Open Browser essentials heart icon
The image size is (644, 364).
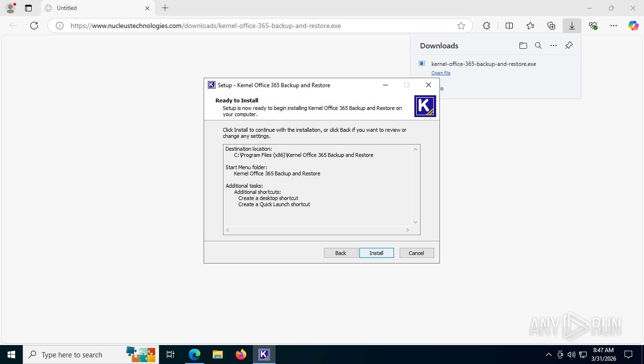pos(593,26)
